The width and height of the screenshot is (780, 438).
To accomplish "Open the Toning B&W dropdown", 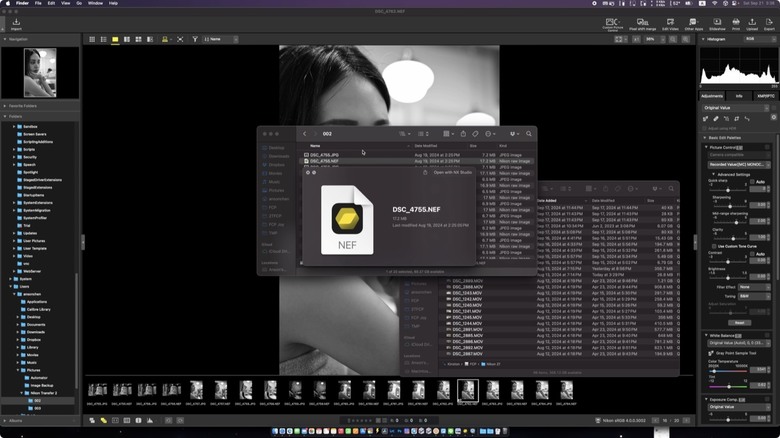I will coord(754,296).
